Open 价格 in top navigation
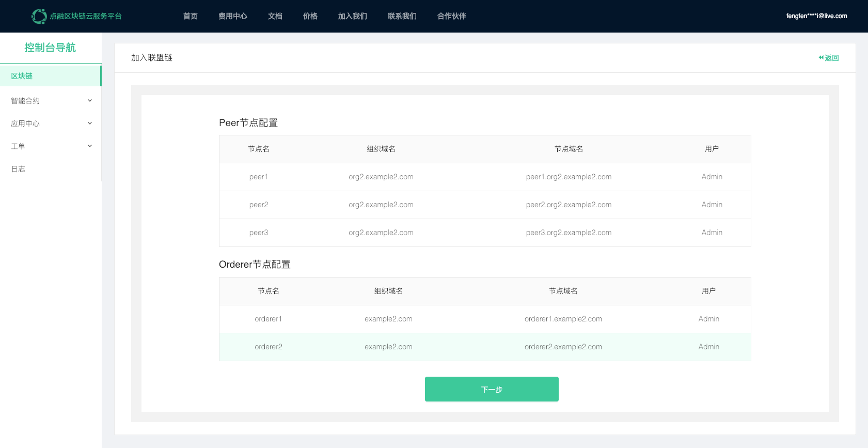This screenshot has width=868, height=448. click(310, 16)
